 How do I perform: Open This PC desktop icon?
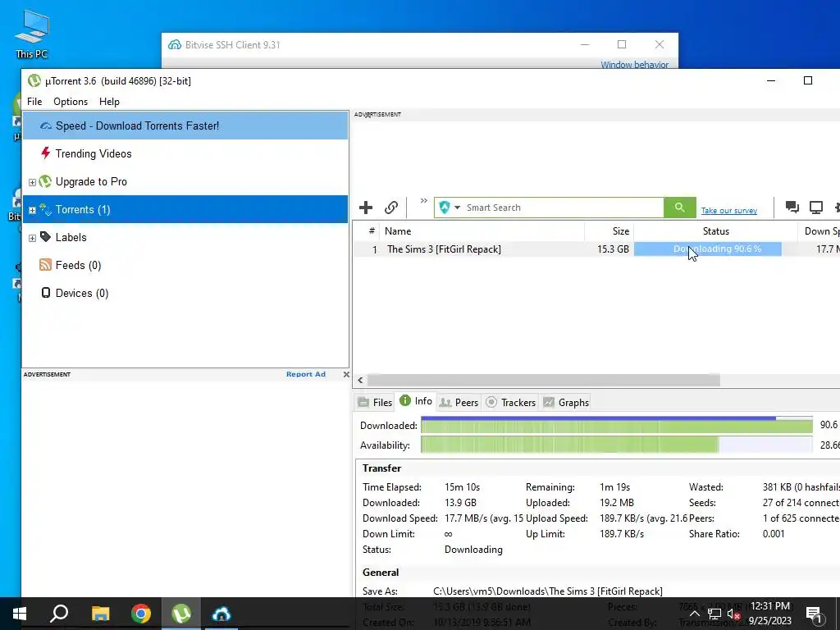coord(32,34)
